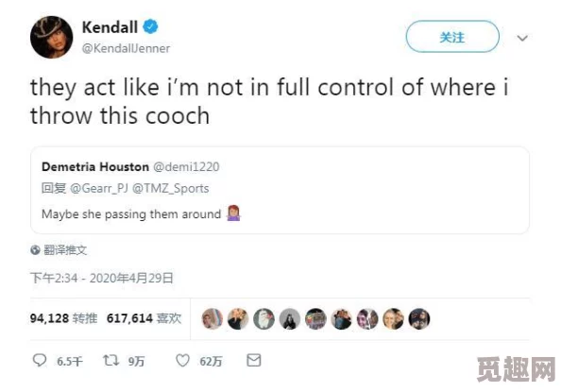561x392 pixels.
Task: Click the reply speech bubble icon
Action: (40, 360)
